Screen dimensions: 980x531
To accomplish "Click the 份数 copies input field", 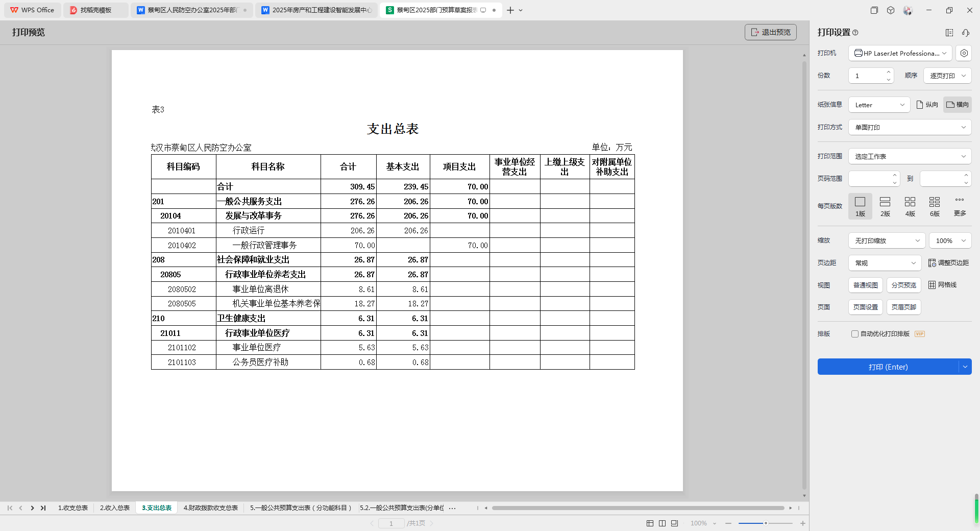I will pyautogui.click(x=867, y=76).
